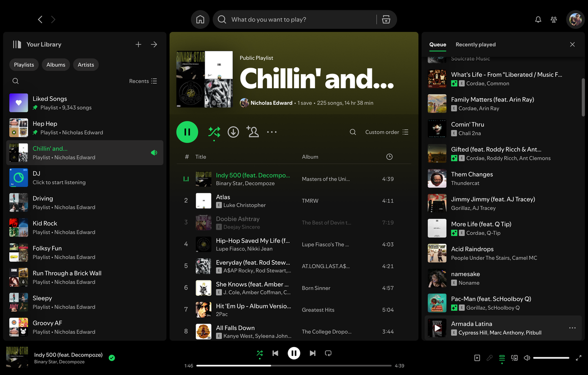Click the queue panel scrollbar
The image size is (588, 375).
(583, 97)
